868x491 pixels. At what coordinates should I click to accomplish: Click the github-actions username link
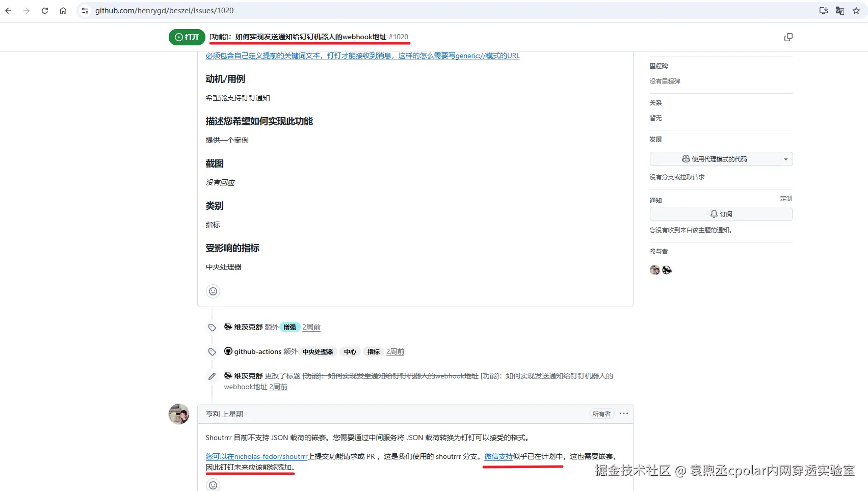pyautogui.click(x=258, y=351)
